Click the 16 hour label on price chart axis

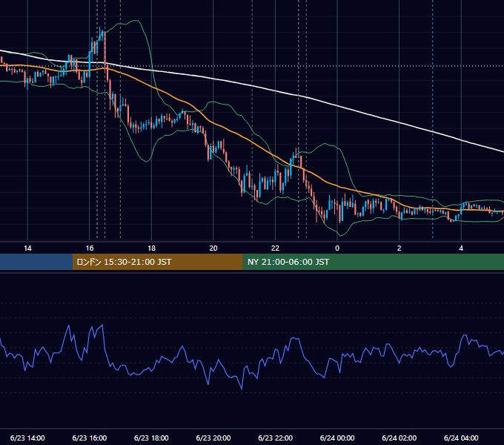click(90, 248)
